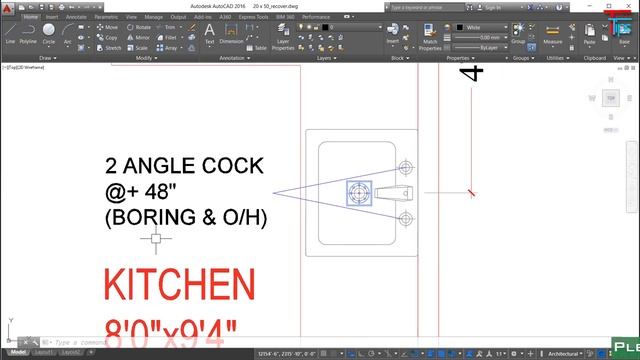640x360 pixels.
Task: Switch to the Annotate ribbon tab
Action: coord(76,17)
